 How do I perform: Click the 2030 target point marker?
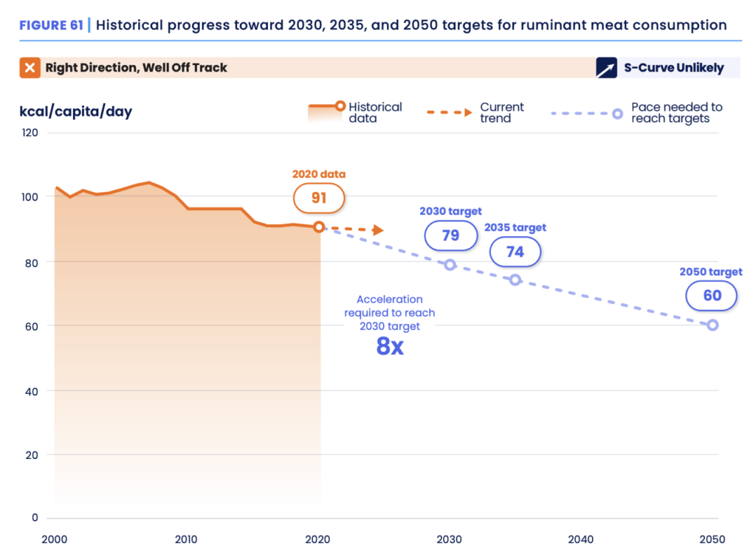450,264
